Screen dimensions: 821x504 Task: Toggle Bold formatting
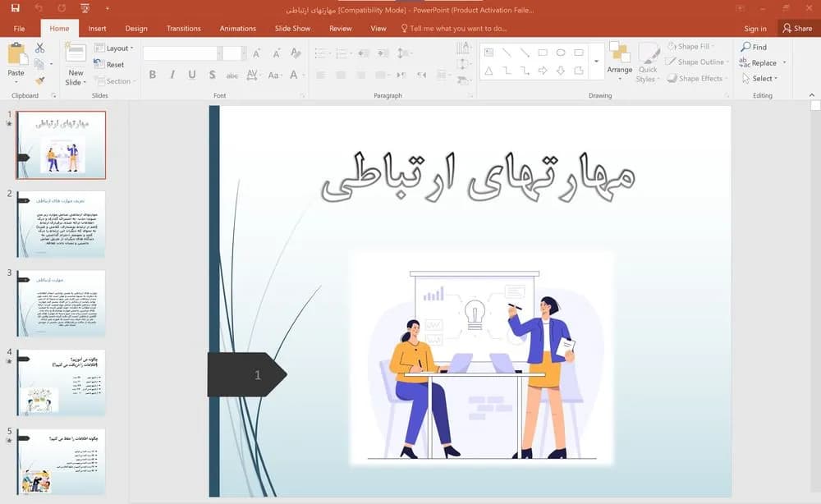153,75
